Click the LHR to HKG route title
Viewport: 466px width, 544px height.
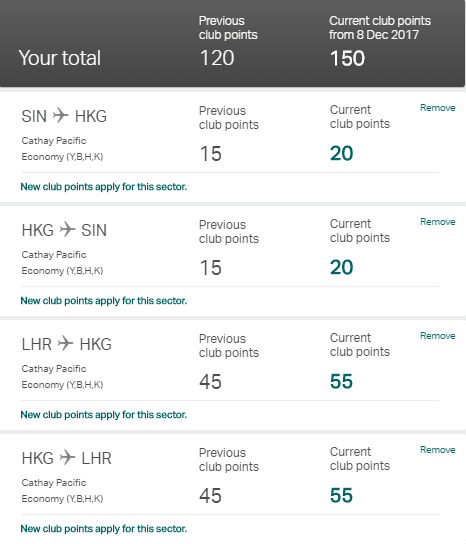(67, 344)
